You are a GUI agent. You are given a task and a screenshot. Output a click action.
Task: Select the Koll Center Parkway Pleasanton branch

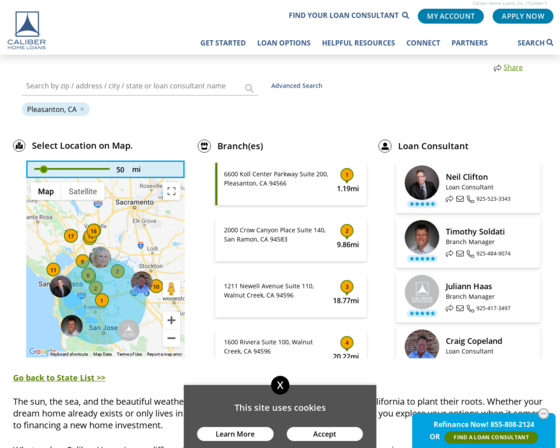[291, 184]
